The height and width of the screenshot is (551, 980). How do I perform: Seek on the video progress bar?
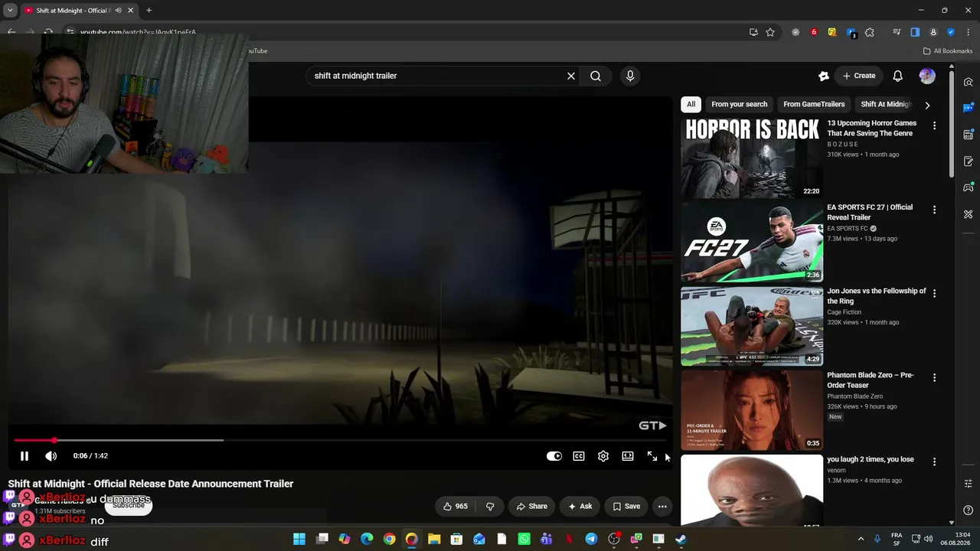pos(340,440)
